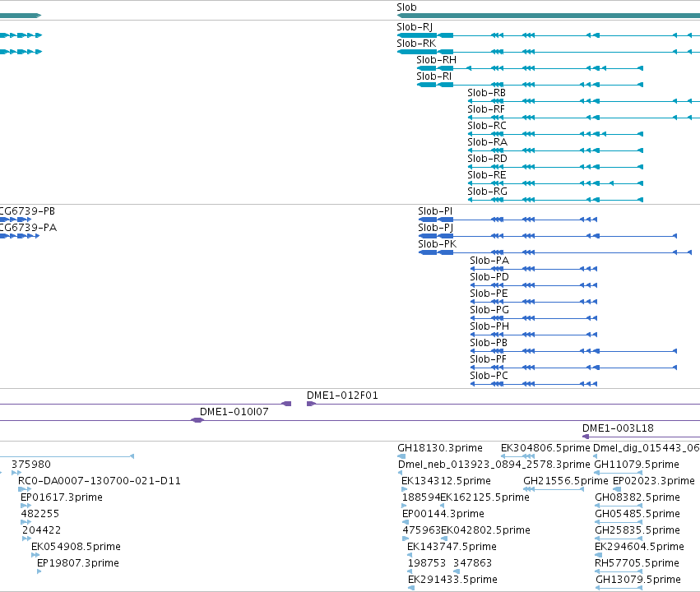Screen dimensions: 700x592
Task: Select the DME1-010I07 clone label
Action: point(234,412)
